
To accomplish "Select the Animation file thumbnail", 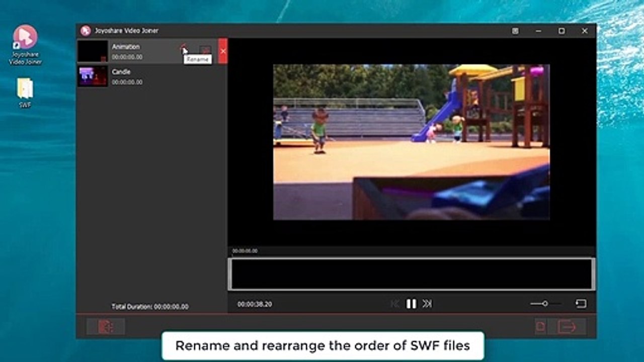I will [x=93, y=51].
